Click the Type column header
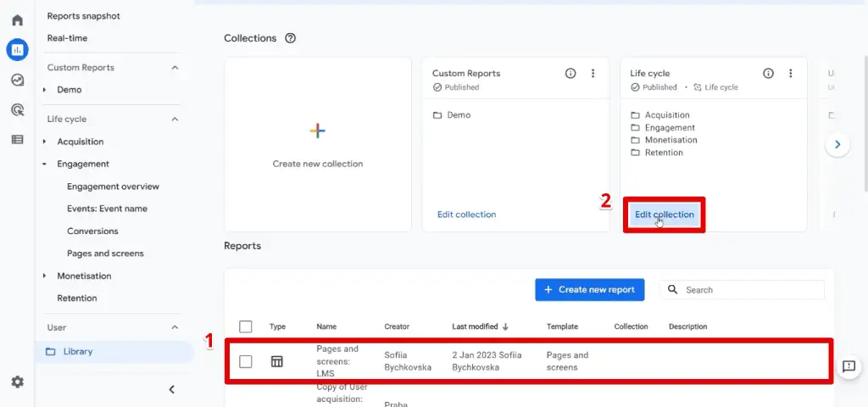 [x=277, y=326]
